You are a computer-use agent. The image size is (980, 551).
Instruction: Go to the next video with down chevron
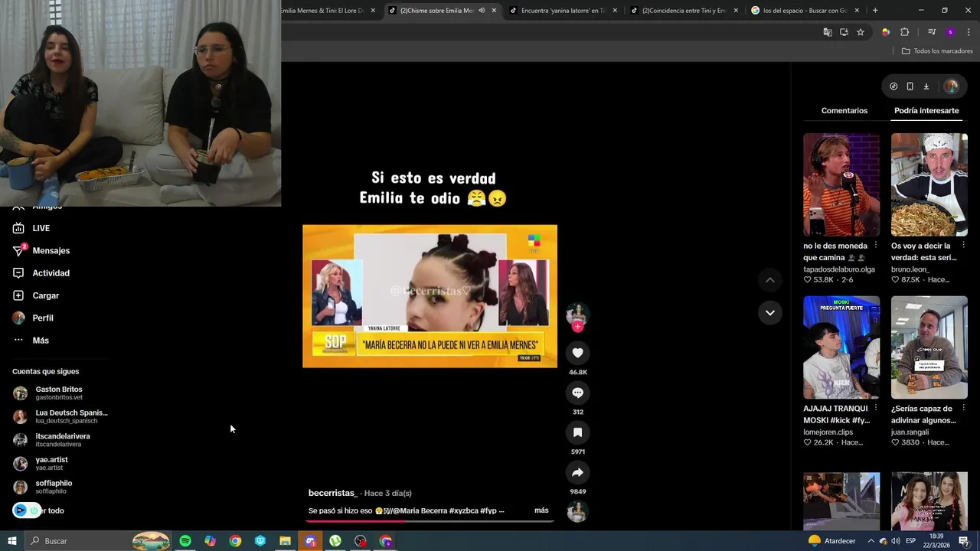[770, 312]
